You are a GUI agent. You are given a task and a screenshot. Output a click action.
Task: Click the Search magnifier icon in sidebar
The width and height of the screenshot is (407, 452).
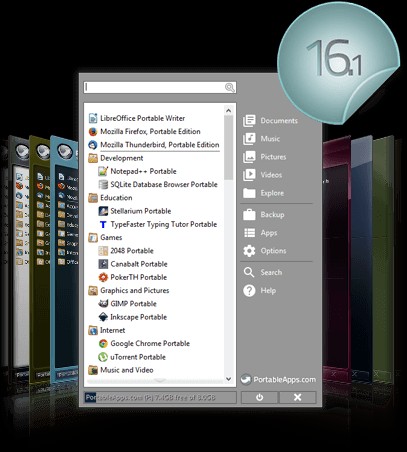pos(249,272)
